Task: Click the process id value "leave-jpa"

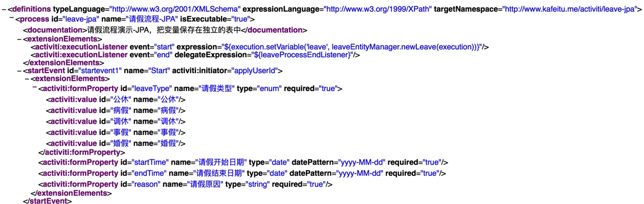Action: 82,19
